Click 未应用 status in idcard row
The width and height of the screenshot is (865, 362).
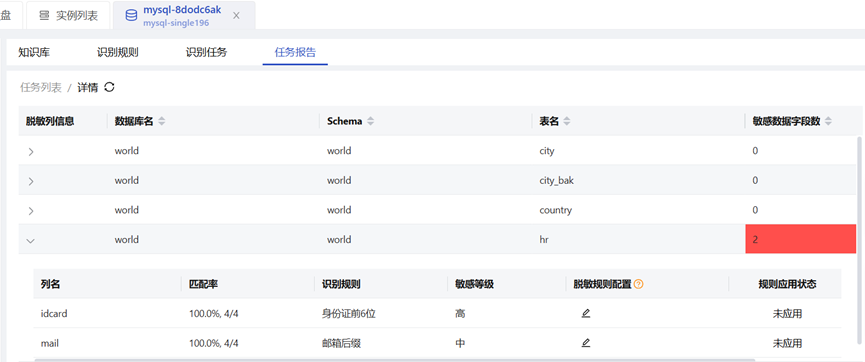pos(787,313)
